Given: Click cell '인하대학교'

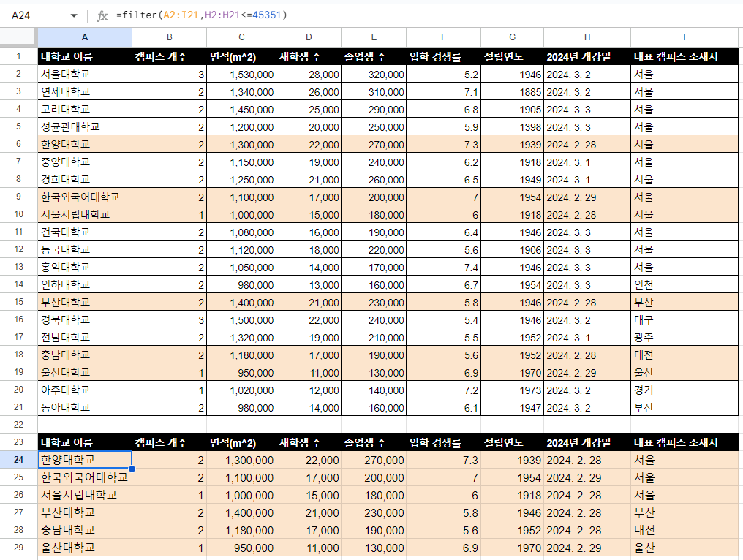Looking at the screenshot, I should click(85, 284).
